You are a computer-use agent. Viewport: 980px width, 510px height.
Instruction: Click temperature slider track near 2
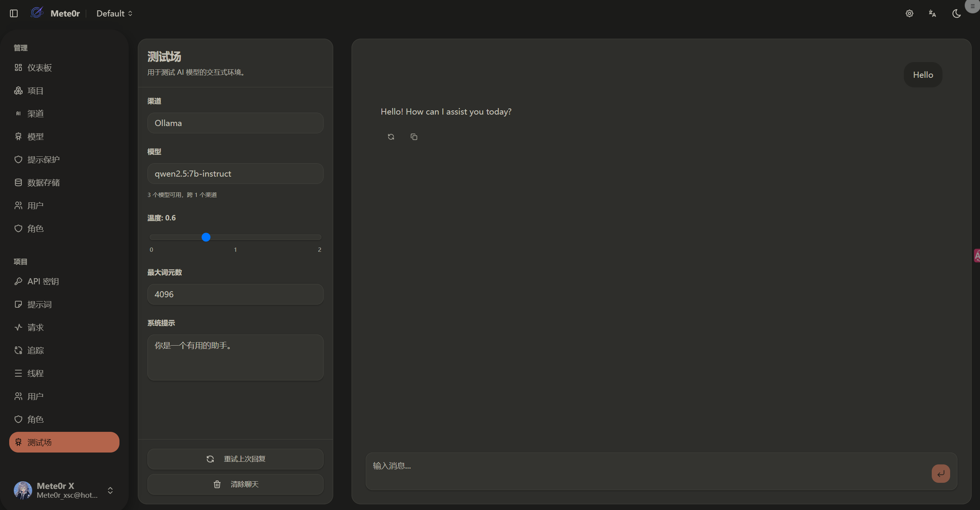point(319,237)
